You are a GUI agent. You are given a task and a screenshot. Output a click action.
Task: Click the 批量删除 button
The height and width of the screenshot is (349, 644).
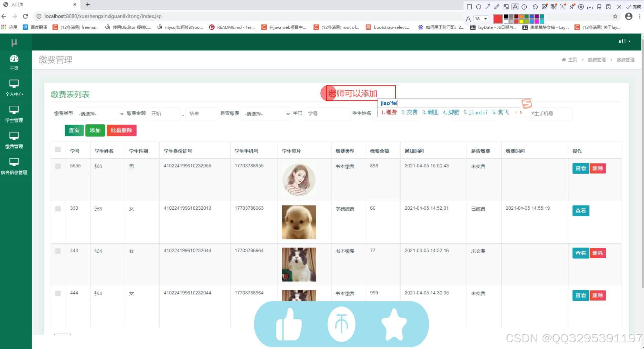tap(122, 130)
